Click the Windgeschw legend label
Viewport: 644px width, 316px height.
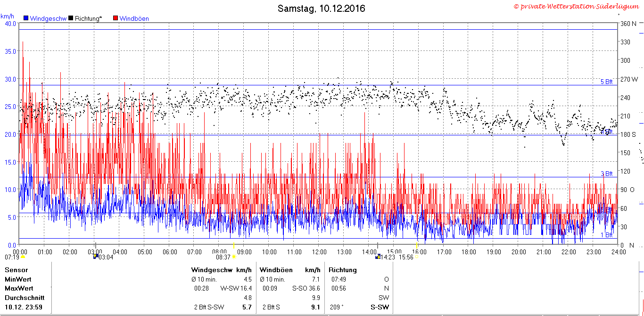point(48,18)
